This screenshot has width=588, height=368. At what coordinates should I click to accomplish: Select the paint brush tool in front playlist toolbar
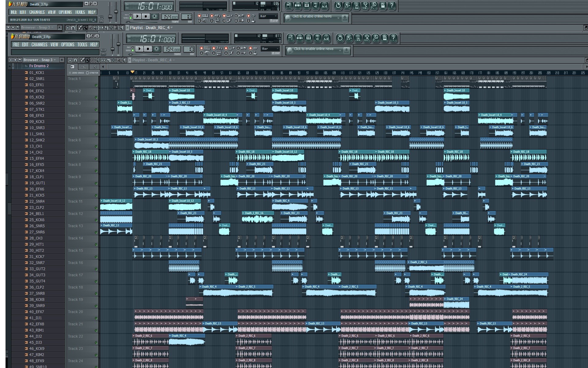(x=88, y=60)
